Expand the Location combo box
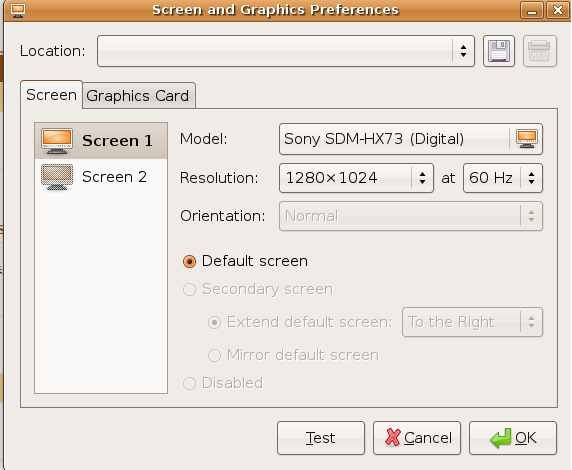 tap(286, 51)
